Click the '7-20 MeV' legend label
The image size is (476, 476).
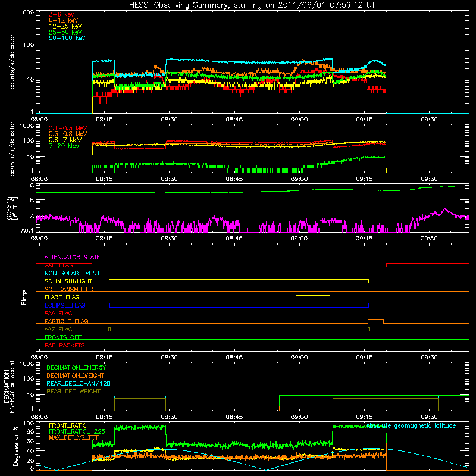(64, 146)
